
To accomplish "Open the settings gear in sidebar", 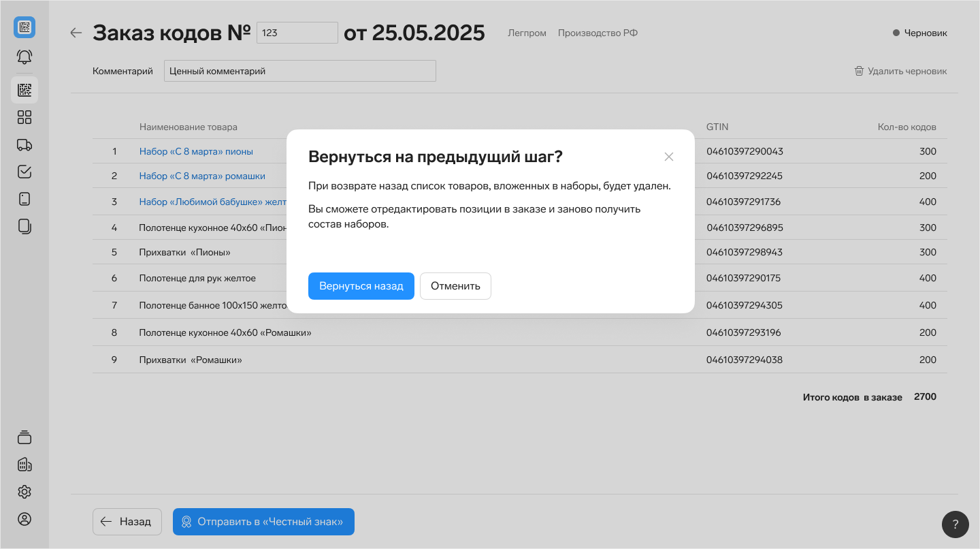I will 24,492.
